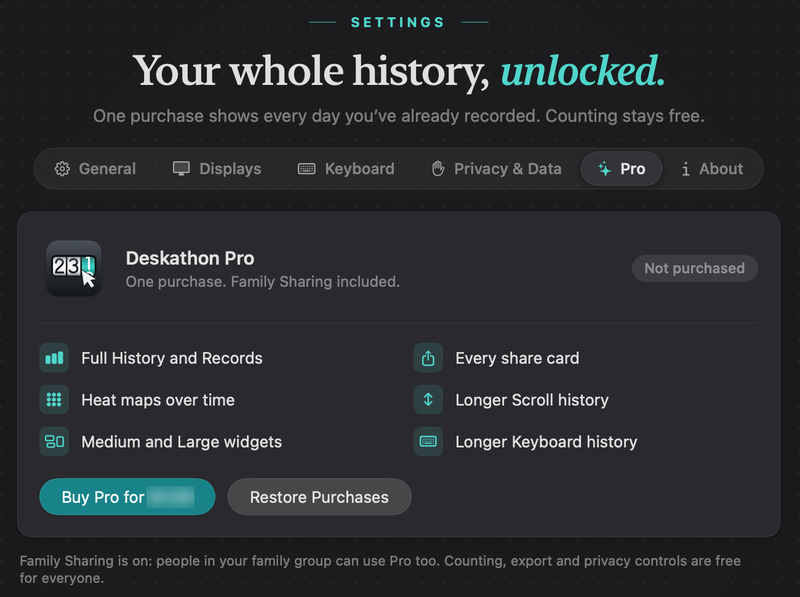Click the hand icon on Privacy tab

(438, 169)
